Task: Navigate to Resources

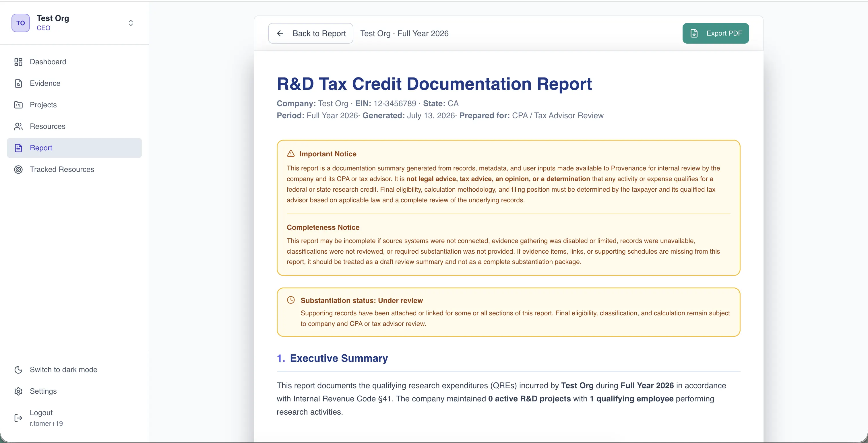Action: click(x=74, y=127)
